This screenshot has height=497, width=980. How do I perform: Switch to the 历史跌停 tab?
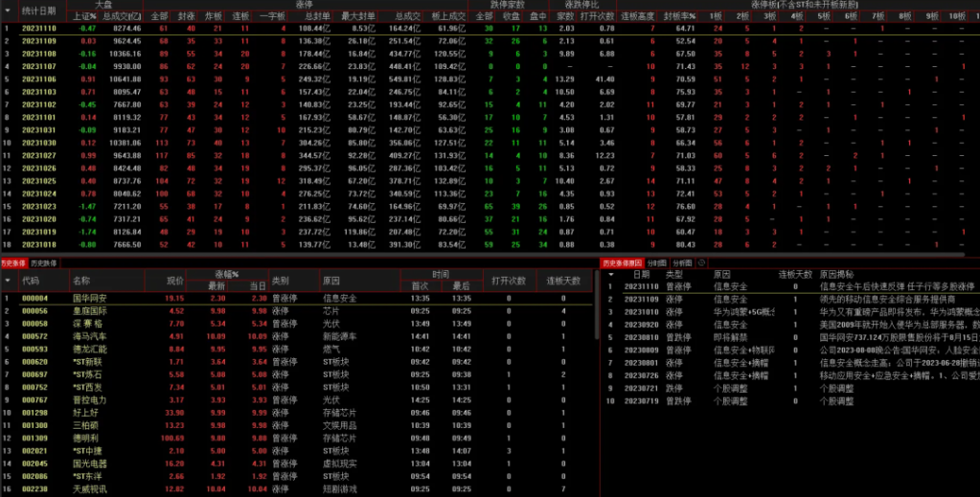[x=44, y=262]
